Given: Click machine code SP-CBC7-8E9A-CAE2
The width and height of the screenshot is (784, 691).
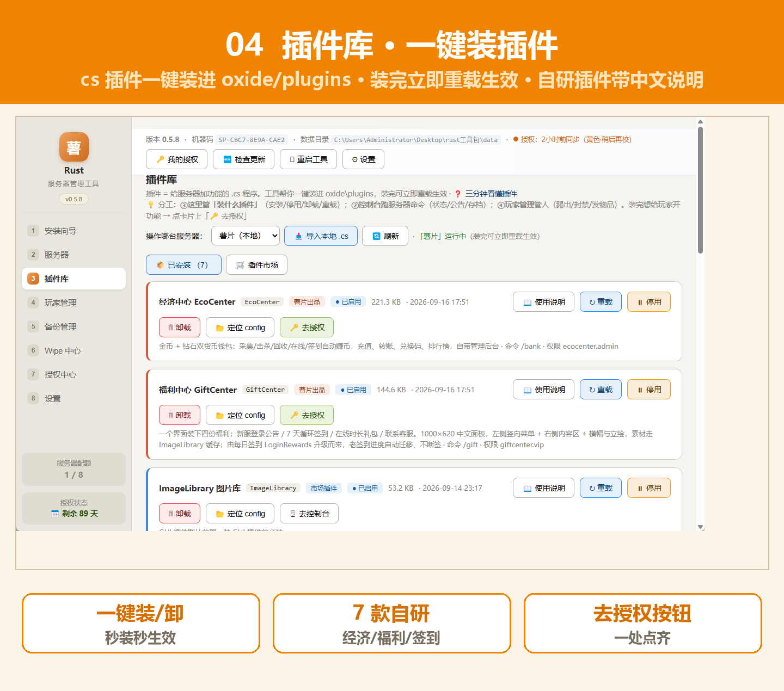Looking at the screenshot, I should pyautogui.click(x=252, y=140).
